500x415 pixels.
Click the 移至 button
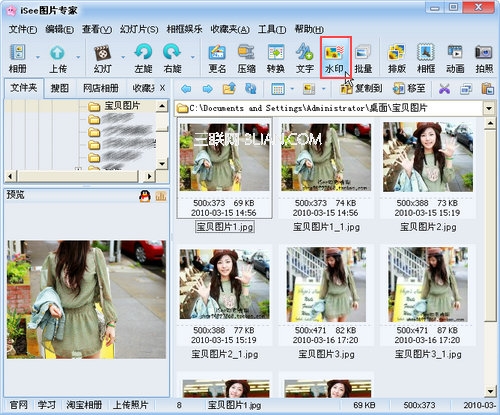(409, 89)
